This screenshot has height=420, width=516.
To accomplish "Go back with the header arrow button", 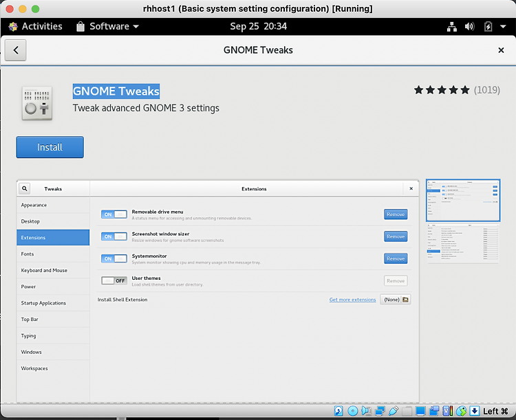I will click(15, 50).
